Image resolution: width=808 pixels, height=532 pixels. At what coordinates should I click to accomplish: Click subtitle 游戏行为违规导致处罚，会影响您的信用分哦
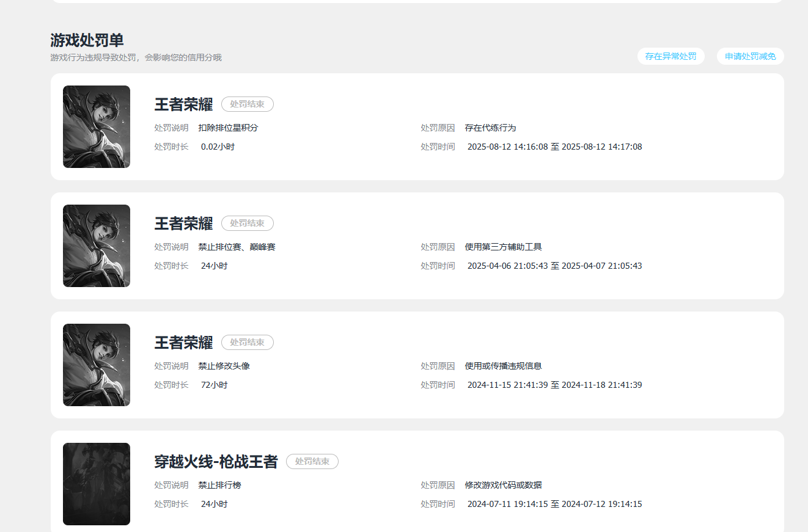pyautogui.click(x=136, y=57)
